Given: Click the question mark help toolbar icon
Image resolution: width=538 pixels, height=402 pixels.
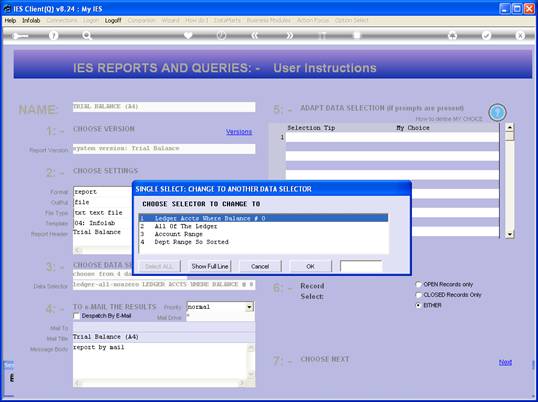Looking at the screenshot, I should pos(54,35).
